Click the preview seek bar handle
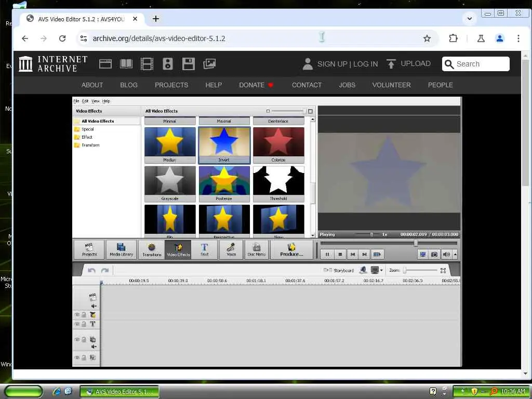532x399 pixels. [416, 243]
